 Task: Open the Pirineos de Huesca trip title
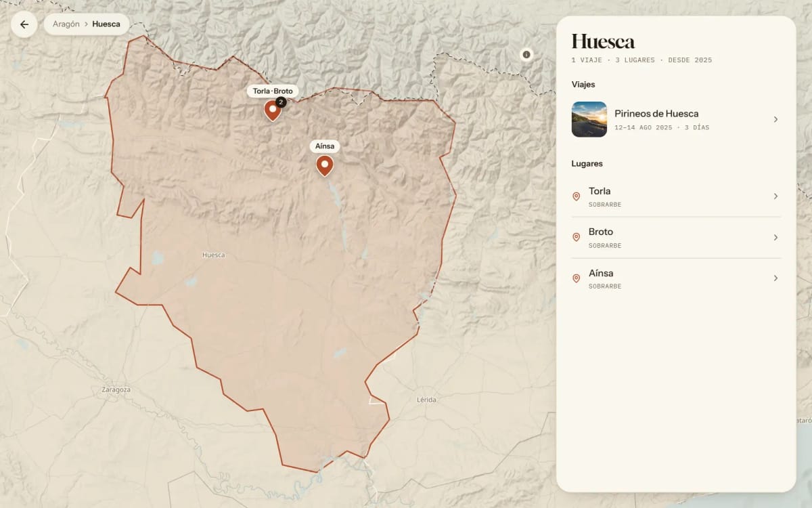coord(656,114)
